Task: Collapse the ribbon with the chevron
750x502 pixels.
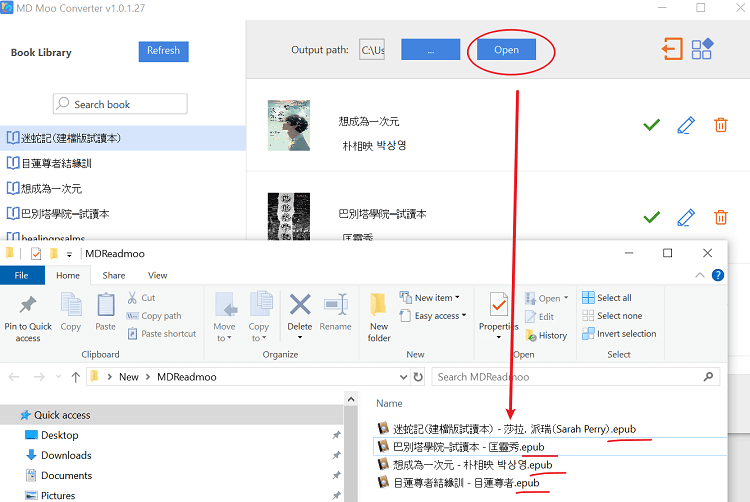Action: pos(699,275)
